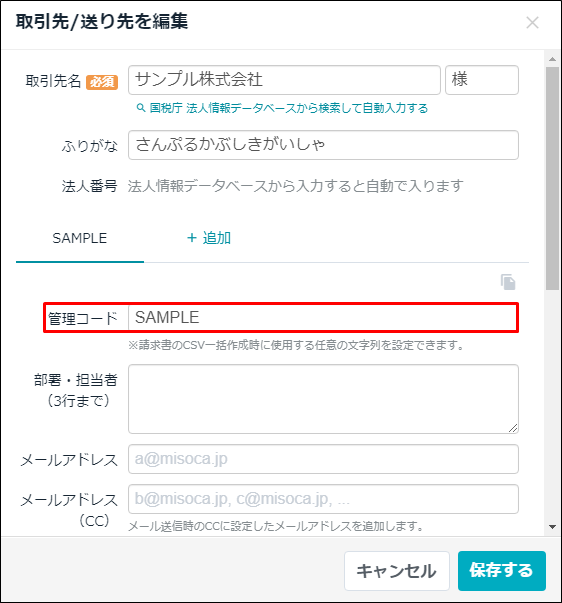Click the メールアドレス (CC) field

click(323, 499)
